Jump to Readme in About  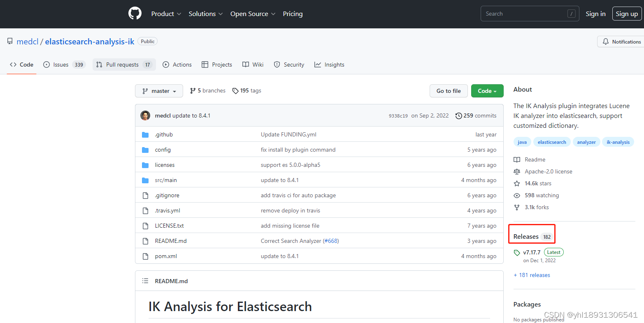[530, 159]
